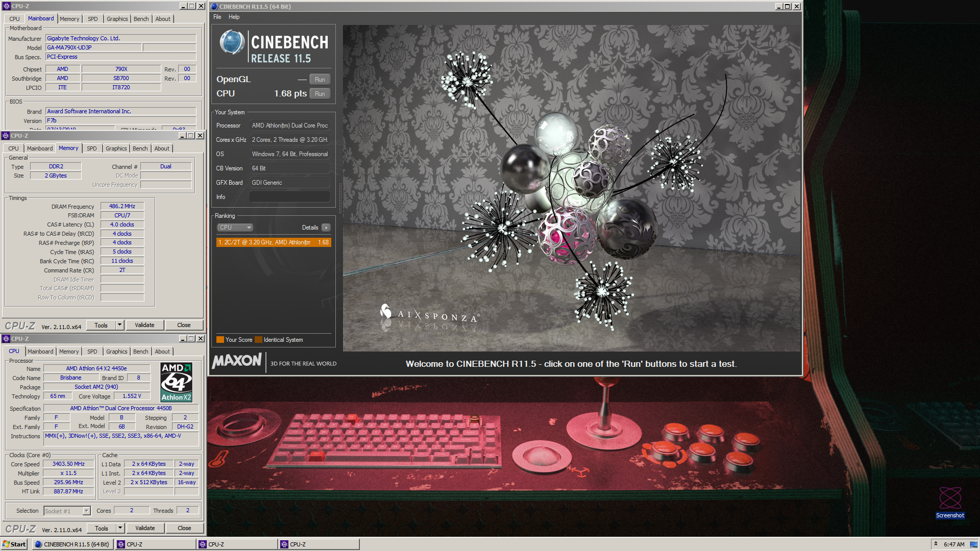980x551 pixels.
Task: Switch to Graphics tab in Mainboard CPU-Z window
Action: point(117,19)
